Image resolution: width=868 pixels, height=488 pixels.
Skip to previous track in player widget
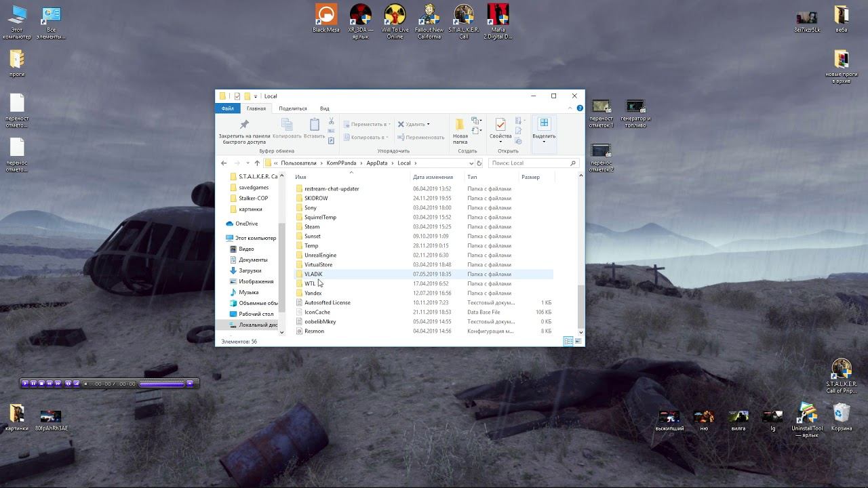click(50, 384)
